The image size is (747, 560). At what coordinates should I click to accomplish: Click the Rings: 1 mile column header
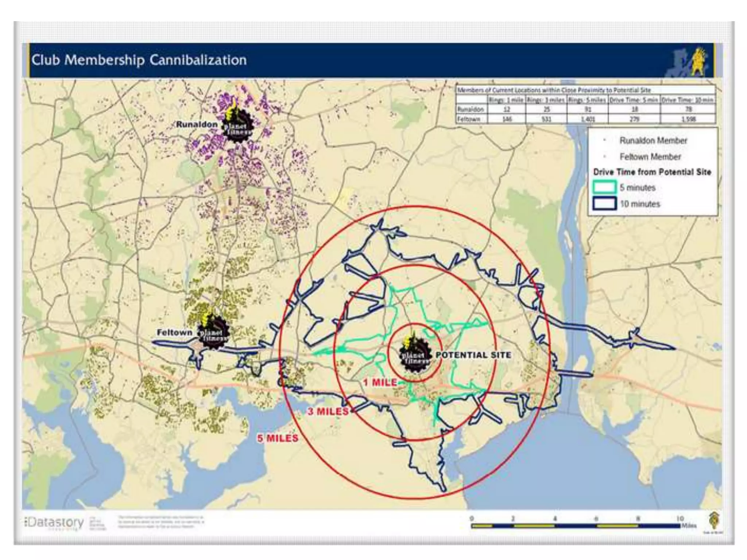[506, 100]
